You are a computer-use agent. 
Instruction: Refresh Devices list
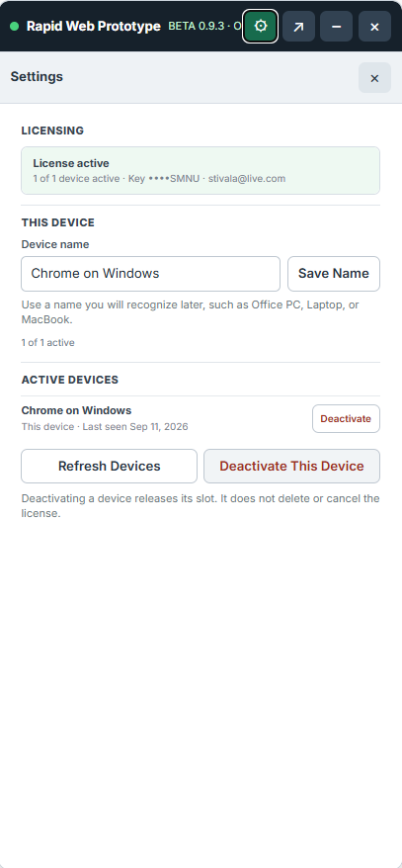pos(109,466)
